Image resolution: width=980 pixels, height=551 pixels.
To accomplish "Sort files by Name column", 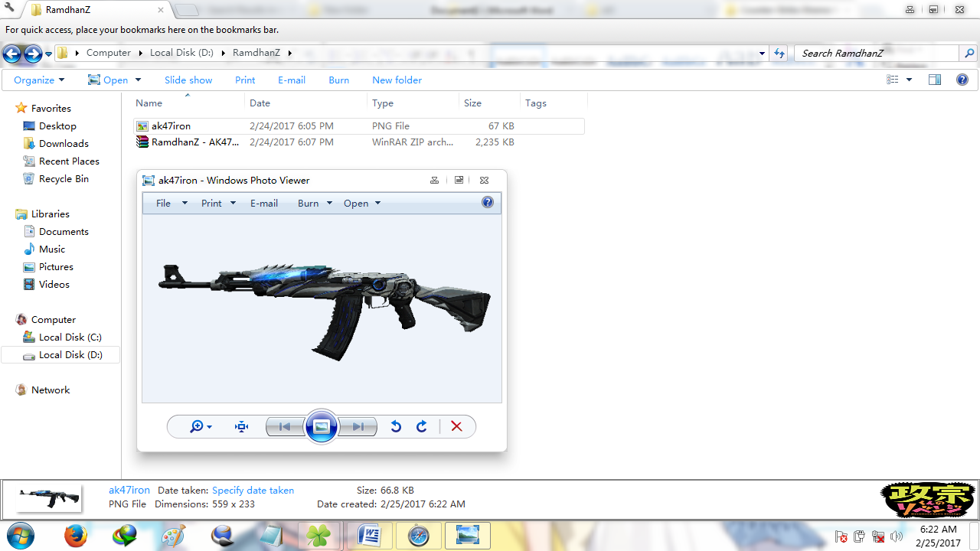I will (188, 103).
